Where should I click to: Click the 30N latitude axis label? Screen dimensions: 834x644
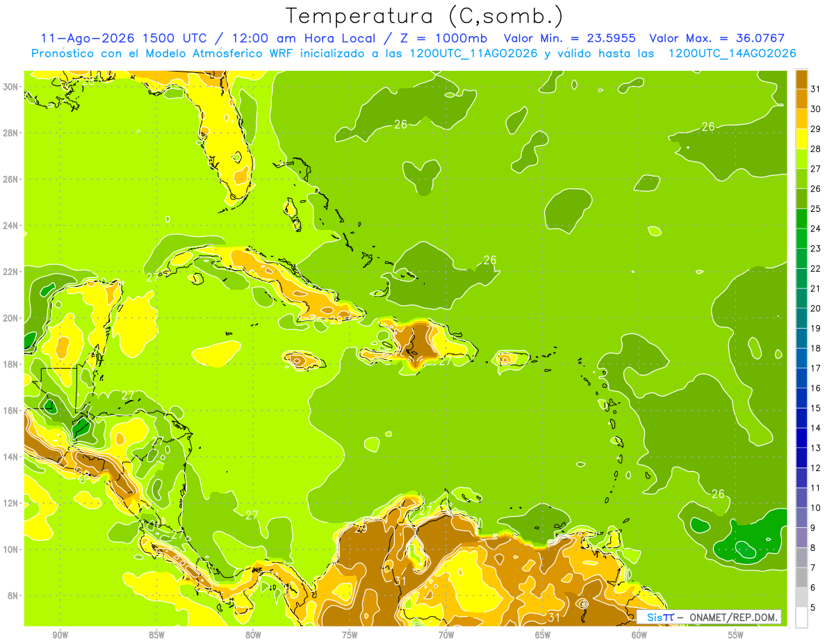click(x=12, y=86)
